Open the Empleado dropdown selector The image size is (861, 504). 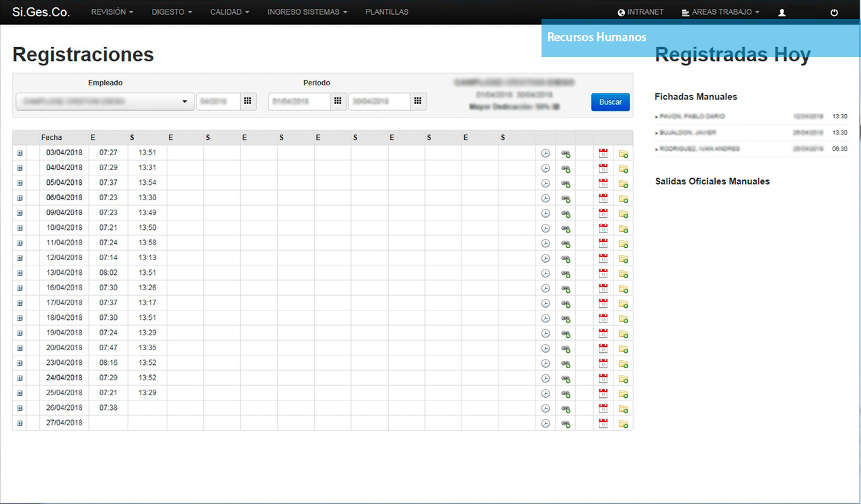tap(105, 101)
